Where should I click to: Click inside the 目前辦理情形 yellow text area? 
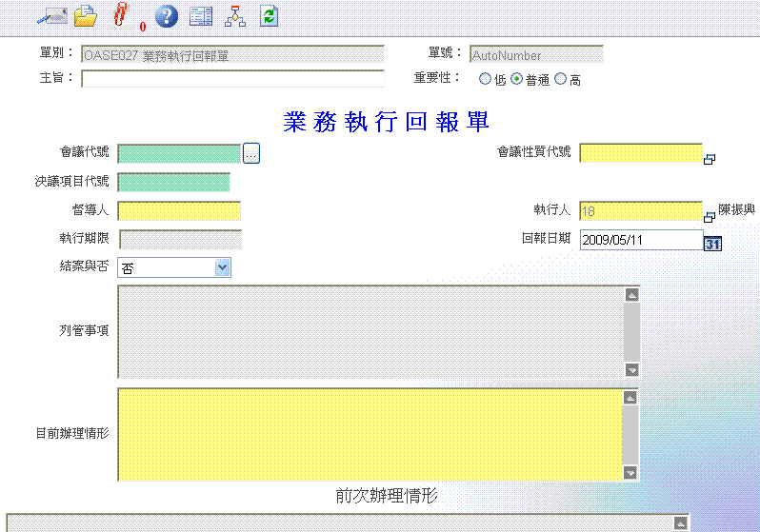click(370, 434)
